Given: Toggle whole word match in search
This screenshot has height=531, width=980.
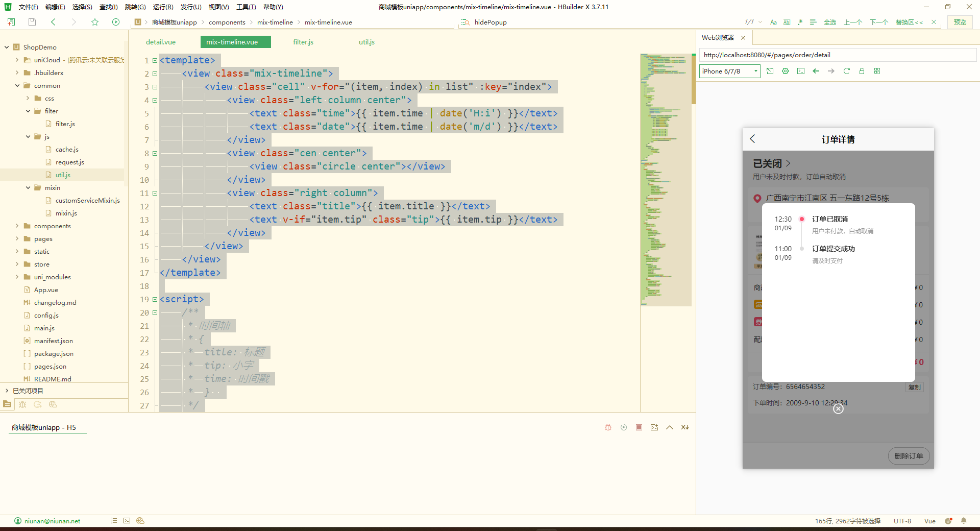Looking at the screenshot, I should [x=787, y=22].
